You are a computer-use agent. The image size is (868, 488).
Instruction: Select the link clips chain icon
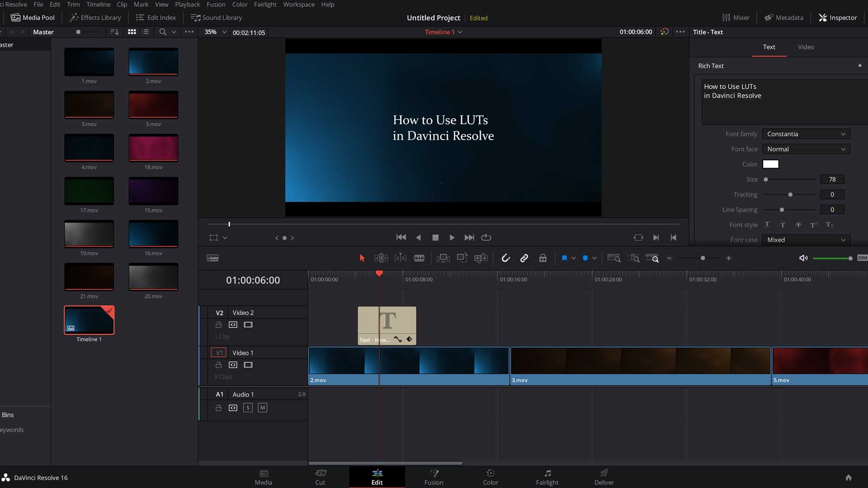(x=524, y=258)
